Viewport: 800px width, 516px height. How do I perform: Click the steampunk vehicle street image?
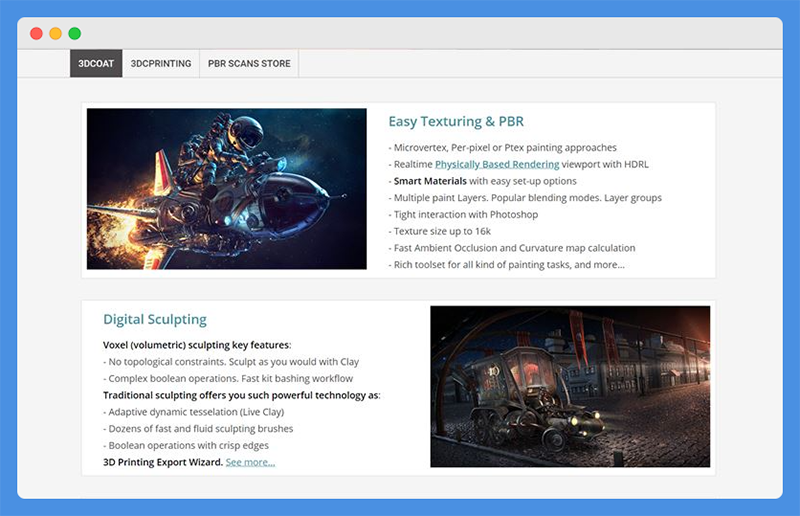[x=570, y=386]
